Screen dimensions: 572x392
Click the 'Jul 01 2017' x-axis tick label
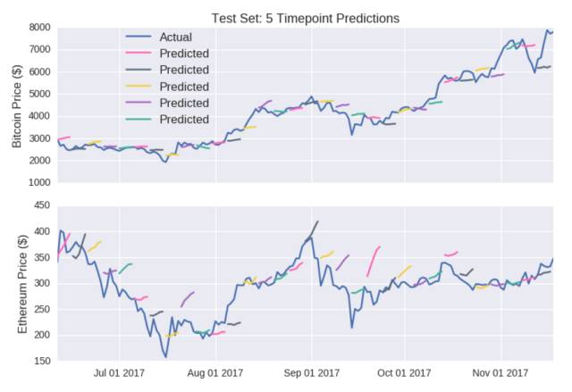tap(119, 373)
